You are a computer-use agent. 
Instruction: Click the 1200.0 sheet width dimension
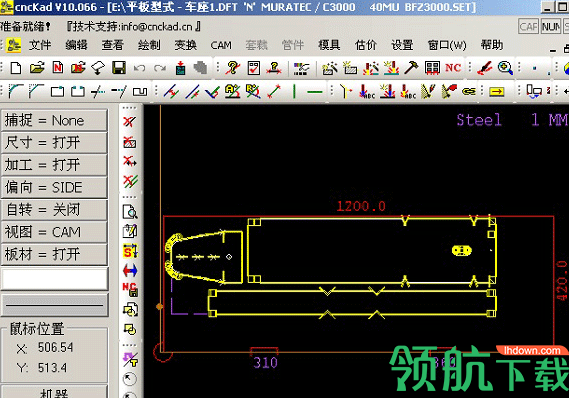[x=361, y=206]
